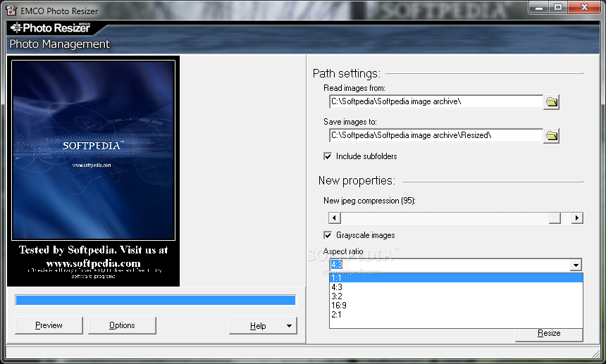
Task: Click the blue progress bar
Action: [155, 301]
